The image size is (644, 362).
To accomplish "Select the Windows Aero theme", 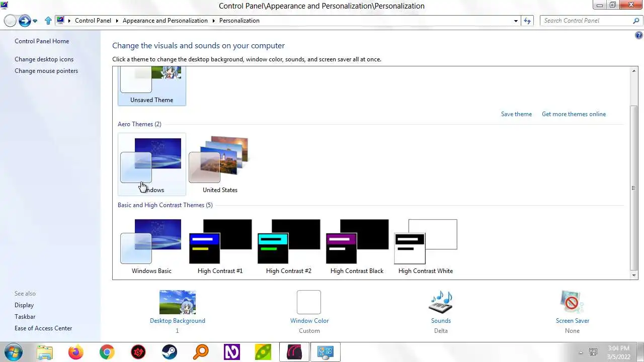I will [x=151, y=164].
